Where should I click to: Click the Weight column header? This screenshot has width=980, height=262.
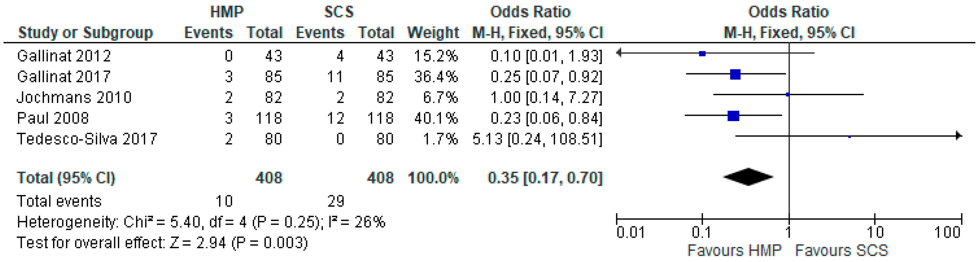click(x=433, y=33)
